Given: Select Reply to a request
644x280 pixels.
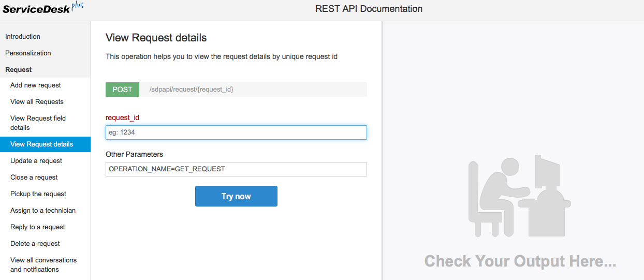Looking at the screenshot, I should coord(38,227).
